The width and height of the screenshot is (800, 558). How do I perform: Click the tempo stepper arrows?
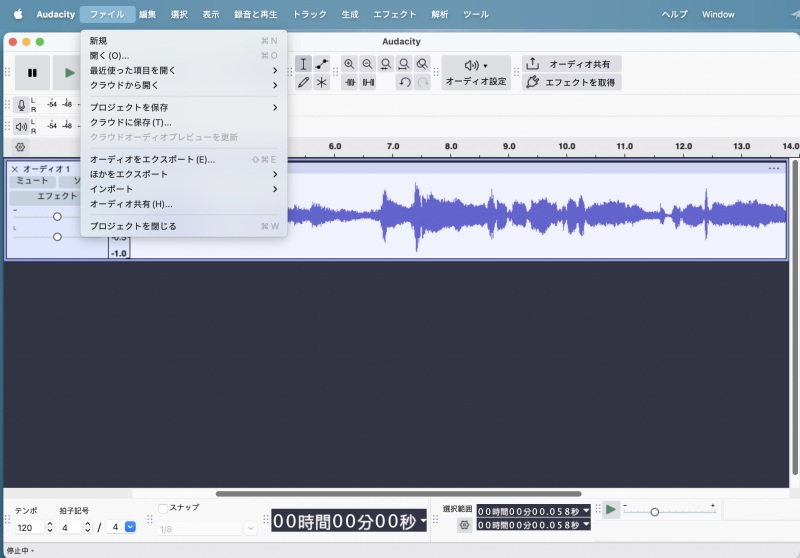click(49, 527)
